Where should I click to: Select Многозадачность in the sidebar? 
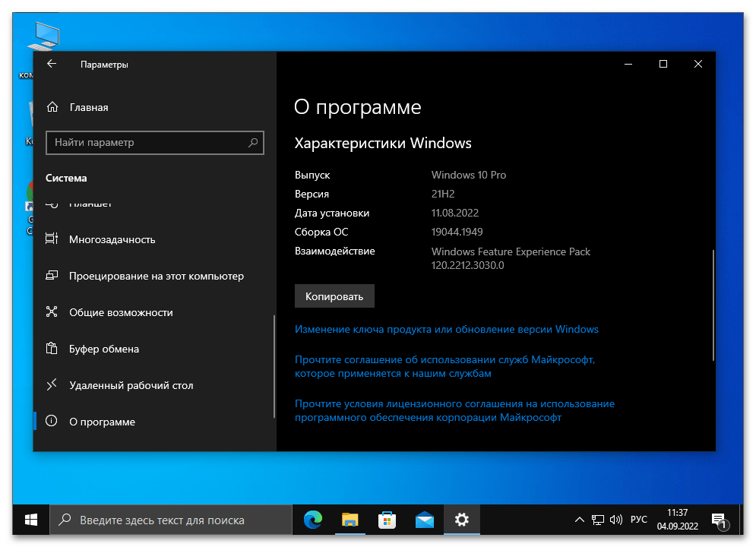click(112, 239)
